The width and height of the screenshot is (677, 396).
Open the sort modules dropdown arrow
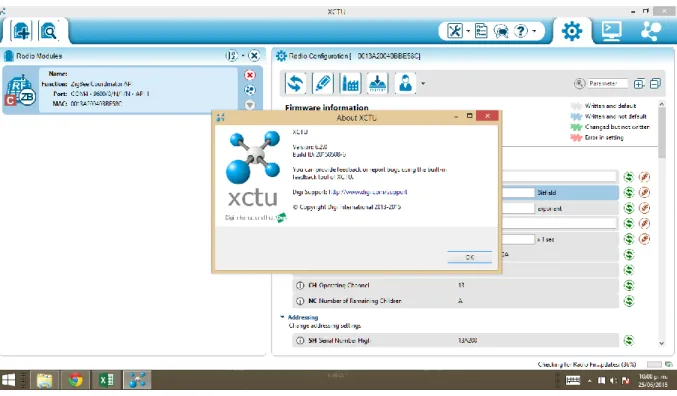[243, 56]
